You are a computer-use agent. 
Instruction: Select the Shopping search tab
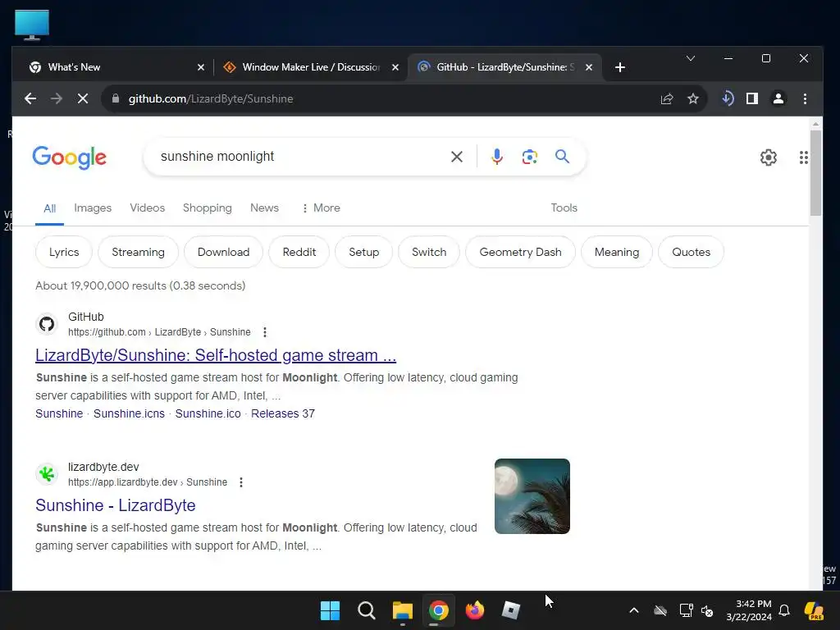point(208,208)
